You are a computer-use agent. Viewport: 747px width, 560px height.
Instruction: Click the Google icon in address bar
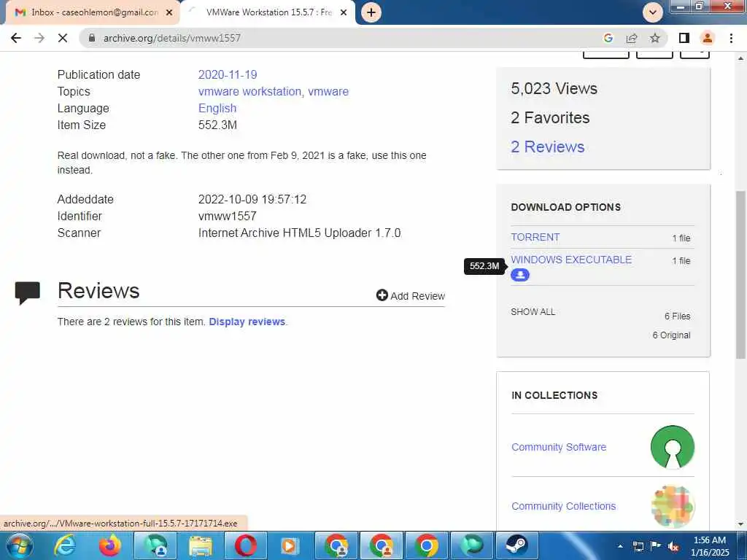[608, 38]
